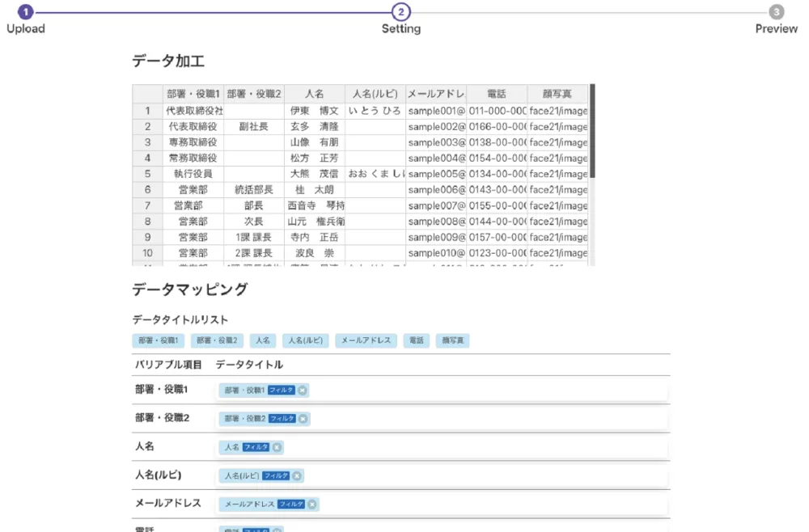Screen dimensions: 809x532
Task: Open フィルタ badge on メールアドレス row
Action: (x=291, y=505)
